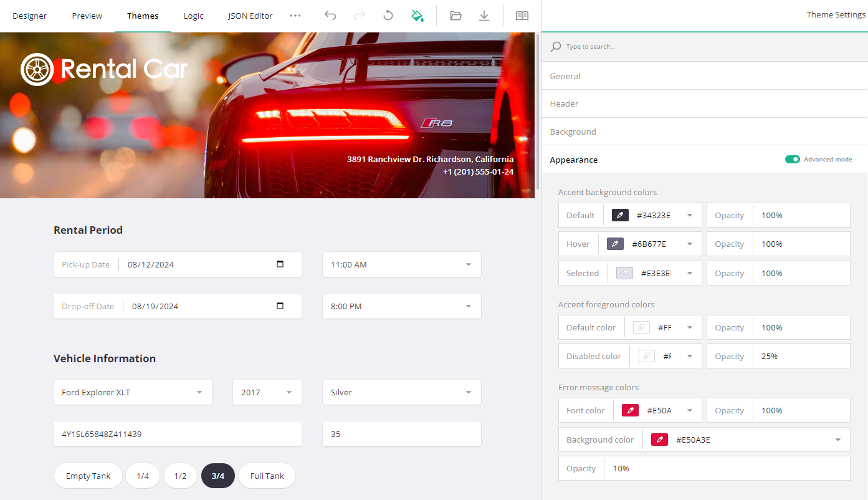This screenshot has height=500, width=868.
Task: Redo the undone change
Action: 359,16
